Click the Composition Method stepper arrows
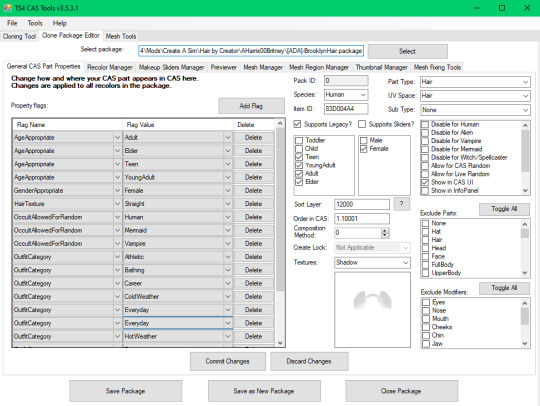 pyautogui.click(x=385, y=233)
